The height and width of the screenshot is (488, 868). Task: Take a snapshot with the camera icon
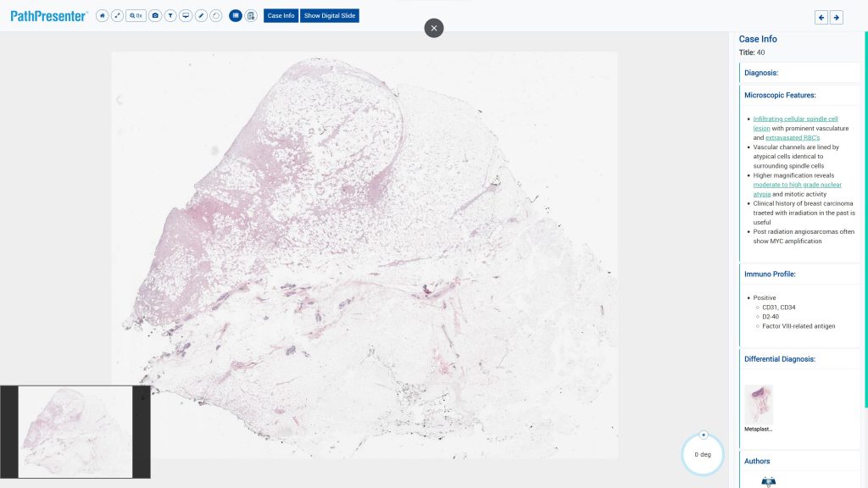click(155, 16)
